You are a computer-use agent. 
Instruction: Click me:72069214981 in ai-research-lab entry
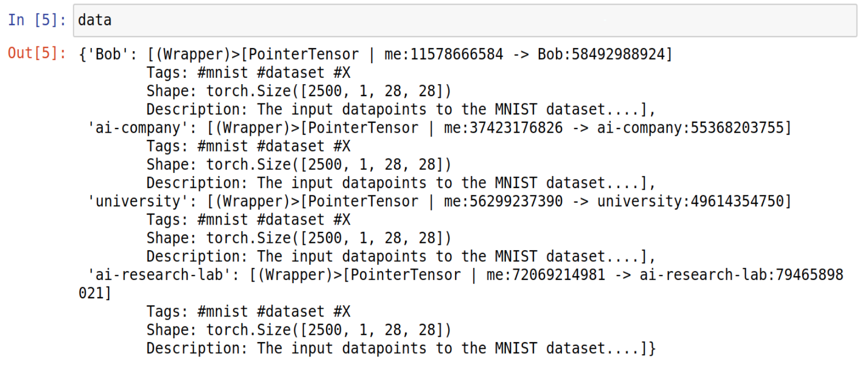point(546,275)
